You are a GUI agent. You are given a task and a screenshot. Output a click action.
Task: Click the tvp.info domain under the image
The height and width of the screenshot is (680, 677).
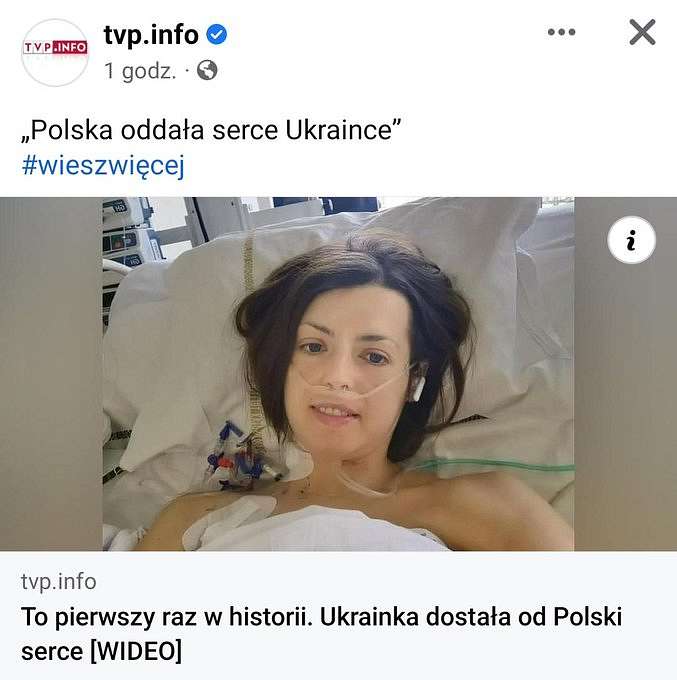tap(59, 582)
